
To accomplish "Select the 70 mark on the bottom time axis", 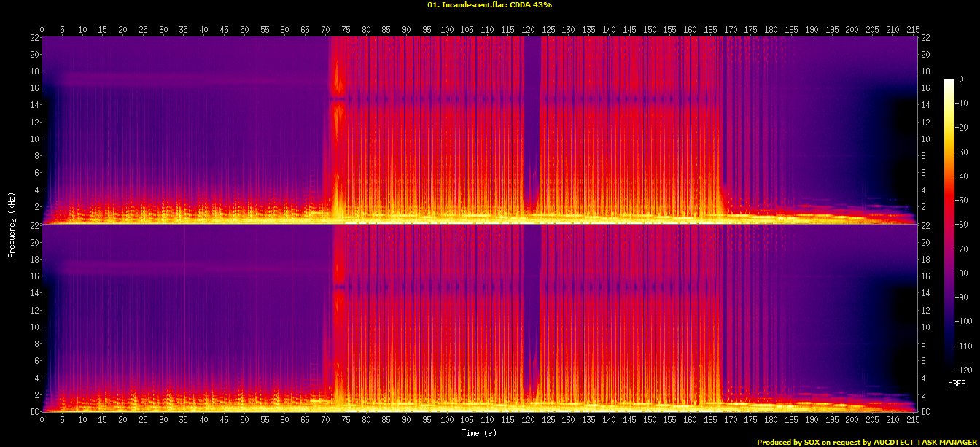I will click(x=325, y=421).
